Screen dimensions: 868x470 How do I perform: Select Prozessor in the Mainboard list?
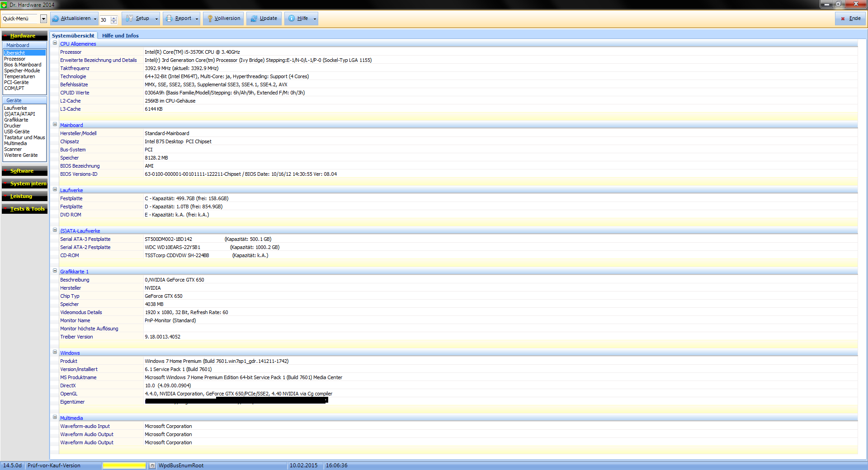(x=15, y=59)
